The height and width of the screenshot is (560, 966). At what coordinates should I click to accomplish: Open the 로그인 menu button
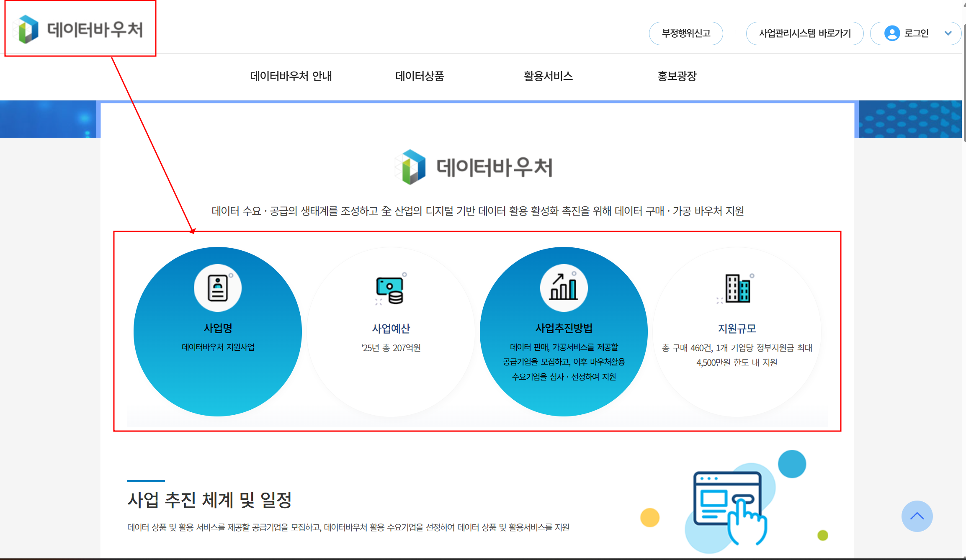pos(916,33)
